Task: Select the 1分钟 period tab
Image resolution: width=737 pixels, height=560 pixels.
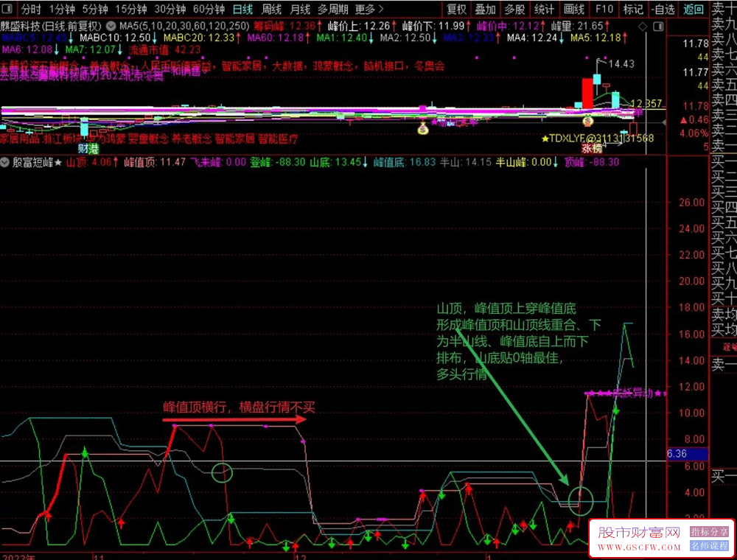Action: (x=62, y=9)
